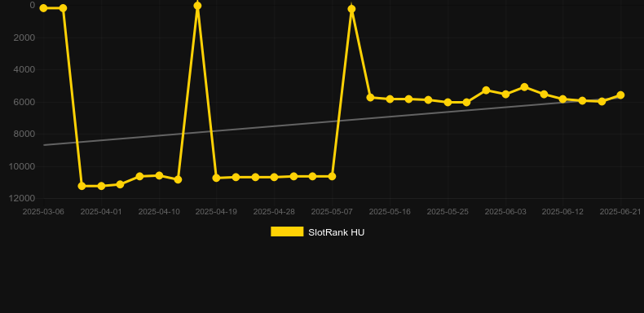Select the data point at 2025-04-10
This screenshot has width=644, height=313.
(159, 175)
